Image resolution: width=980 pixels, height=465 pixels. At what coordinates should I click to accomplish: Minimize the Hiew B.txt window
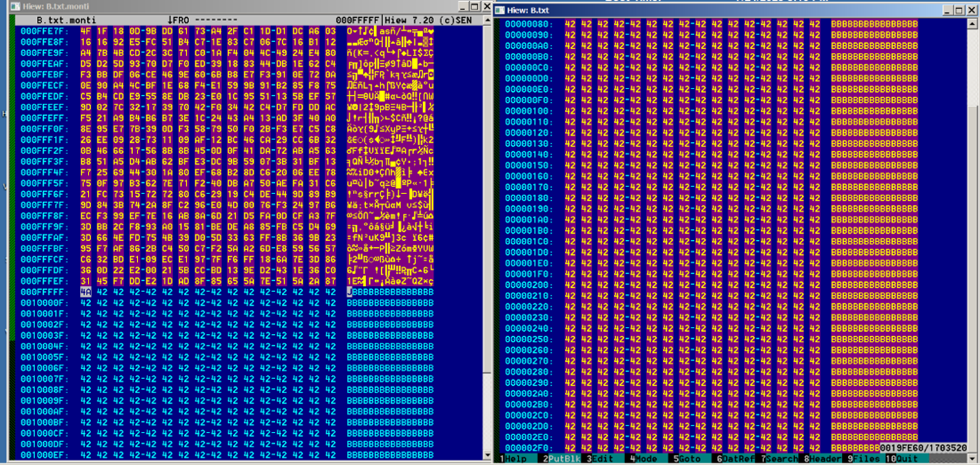pyautogui.click(x=948, y=10)
